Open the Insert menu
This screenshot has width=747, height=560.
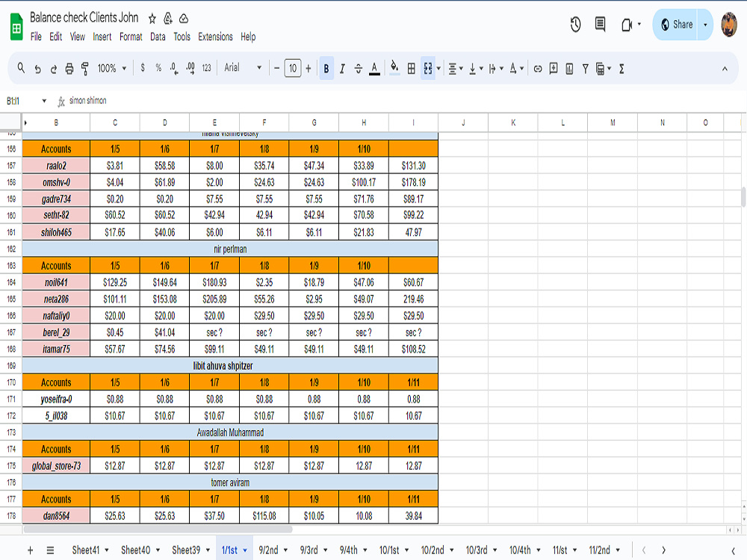(x=102, y=37)
